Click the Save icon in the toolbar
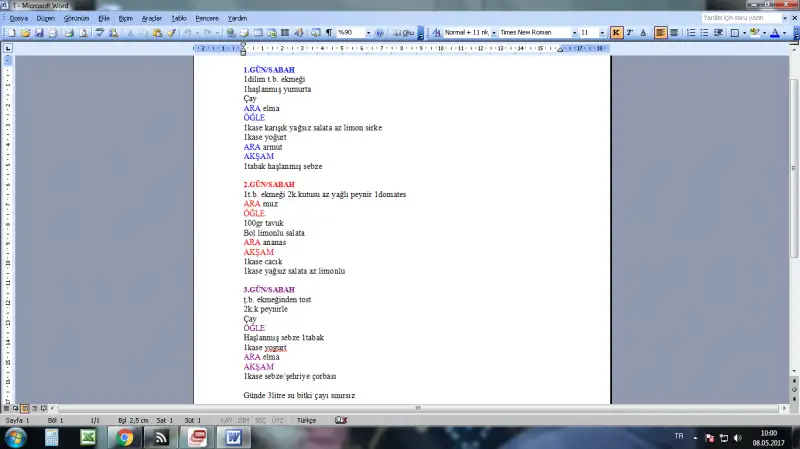This screenshot has height=449, width=800. [39, 33]
